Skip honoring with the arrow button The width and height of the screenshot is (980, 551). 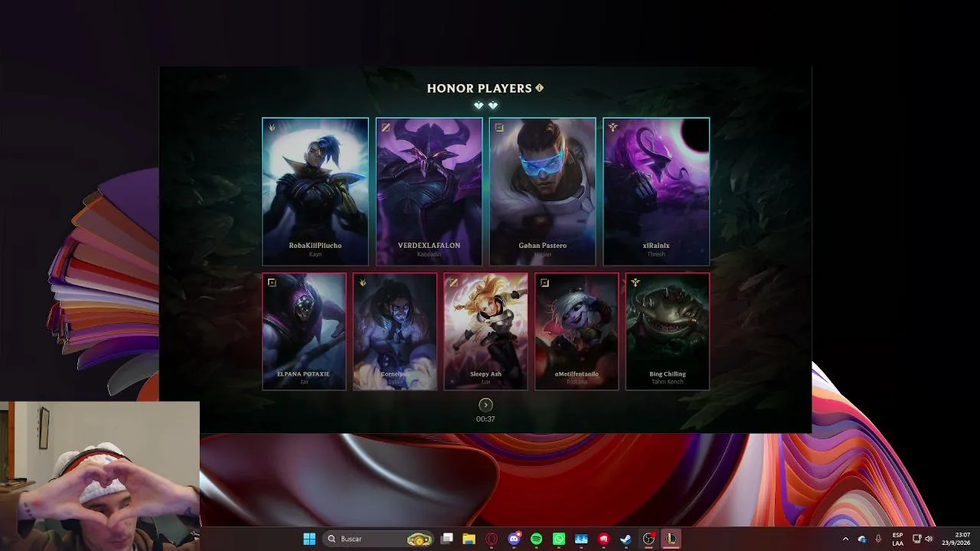[485, 405]
